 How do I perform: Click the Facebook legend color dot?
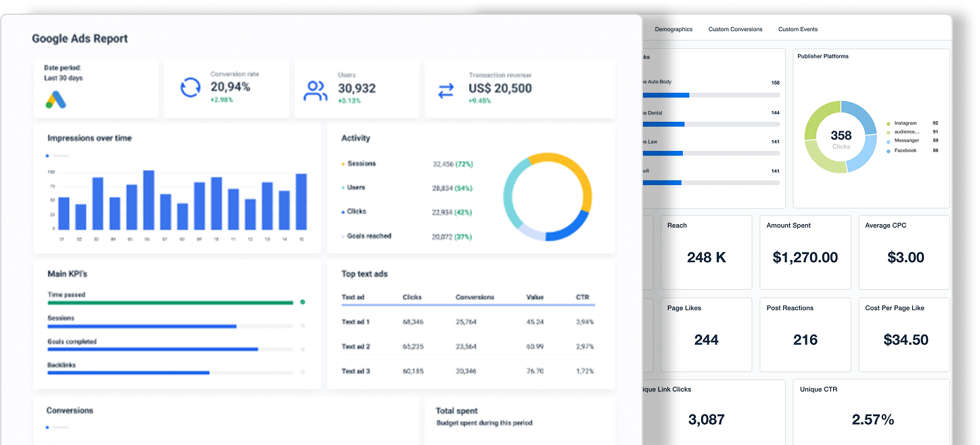point(888,151)
